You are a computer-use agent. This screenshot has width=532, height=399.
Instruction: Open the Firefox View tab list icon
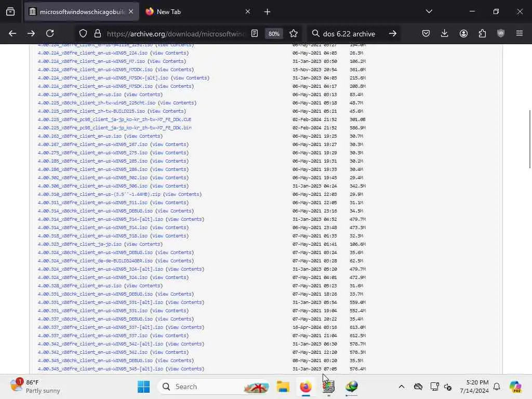pos(10,11)
